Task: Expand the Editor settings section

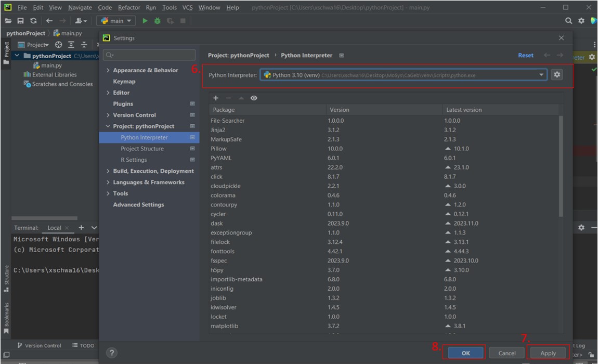Action: [x=108, y=93]
